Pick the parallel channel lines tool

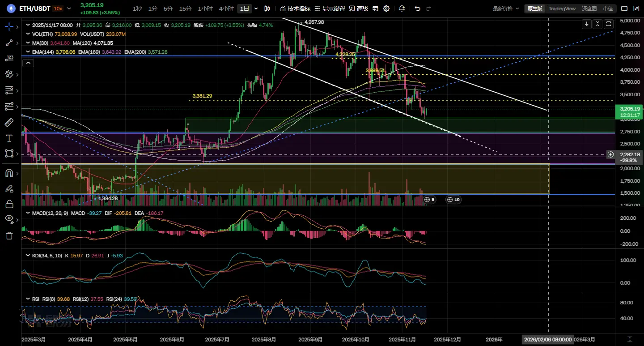pyautogui.click(x=9, y=74)
